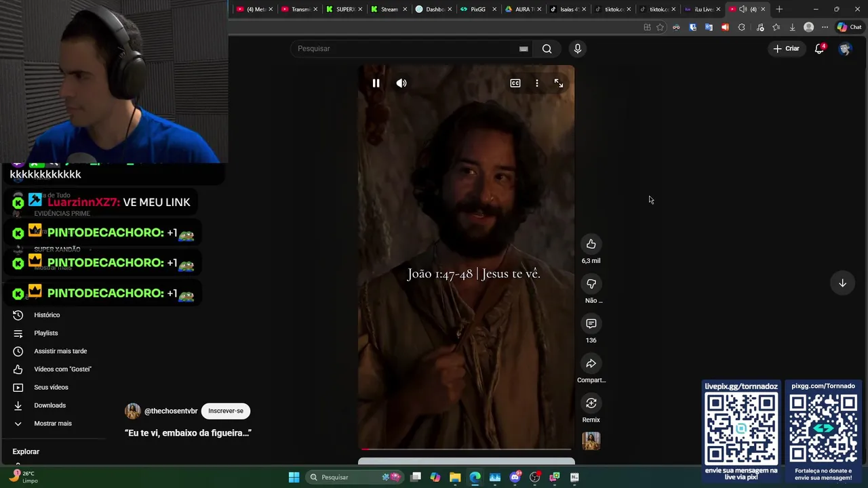Subscribe via Inscrever-se button

(226, 411)
